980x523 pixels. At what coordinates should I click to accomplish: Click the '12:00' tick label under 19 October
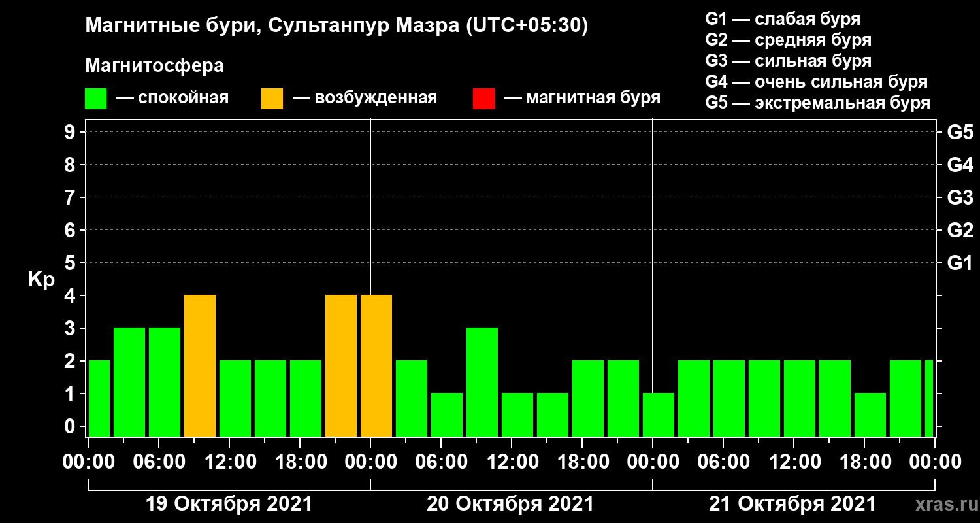pos(229,462)
